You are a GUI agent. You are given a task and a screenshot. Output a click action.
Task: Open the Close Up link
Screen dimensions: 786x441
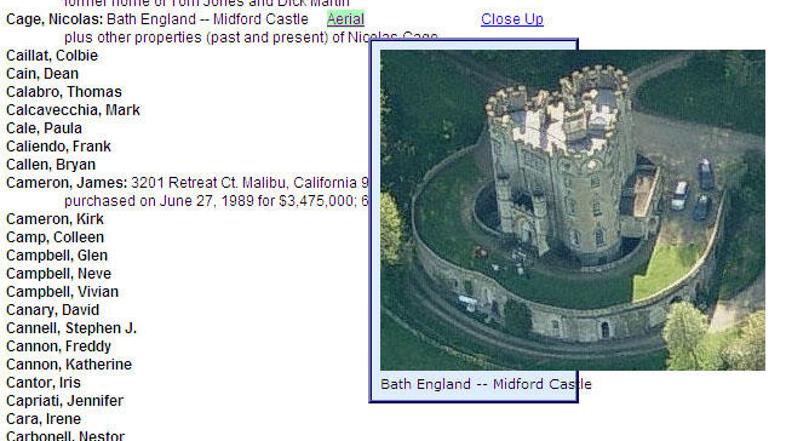coord(512,19)
